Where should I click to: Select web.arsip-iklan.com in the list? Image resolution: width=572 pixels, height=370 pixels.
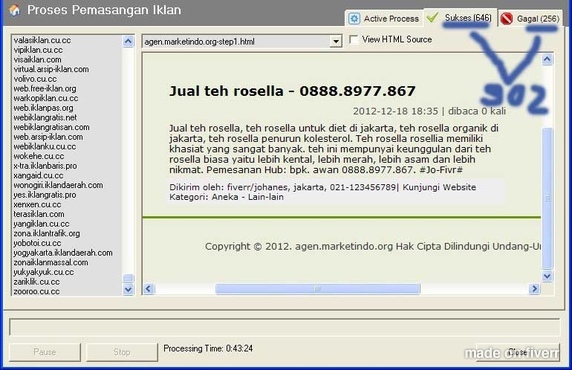[48, 137]
